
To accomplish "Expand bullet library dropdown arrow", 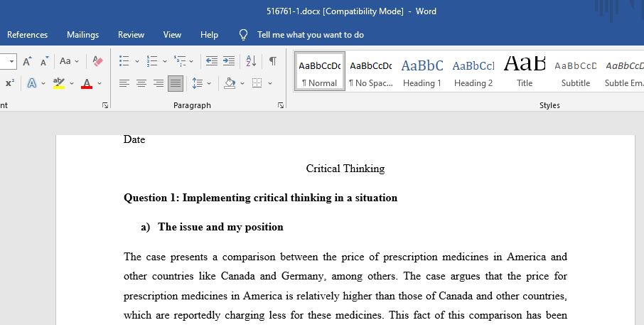I will point(137,61).
